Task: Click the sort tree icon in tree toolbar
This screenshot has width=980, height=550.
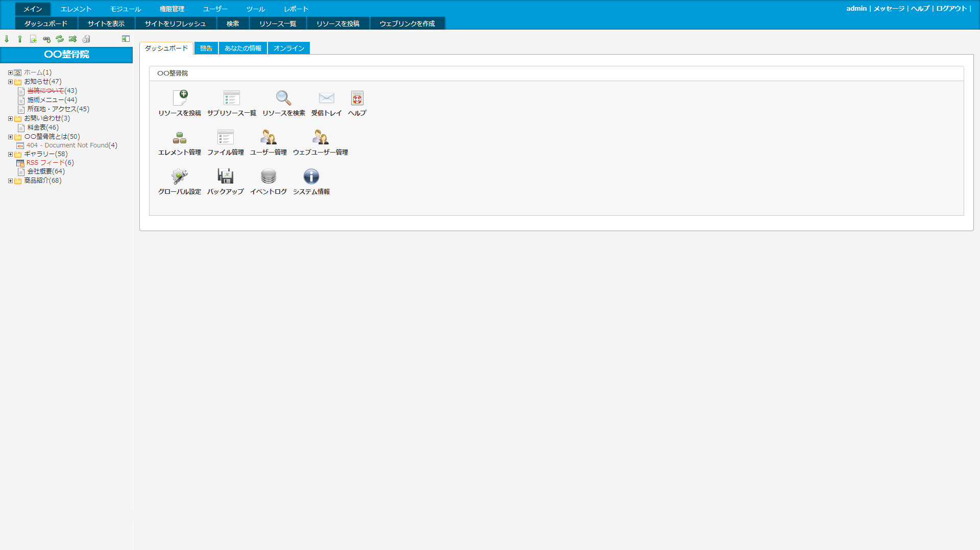Action: coord(72,39)
